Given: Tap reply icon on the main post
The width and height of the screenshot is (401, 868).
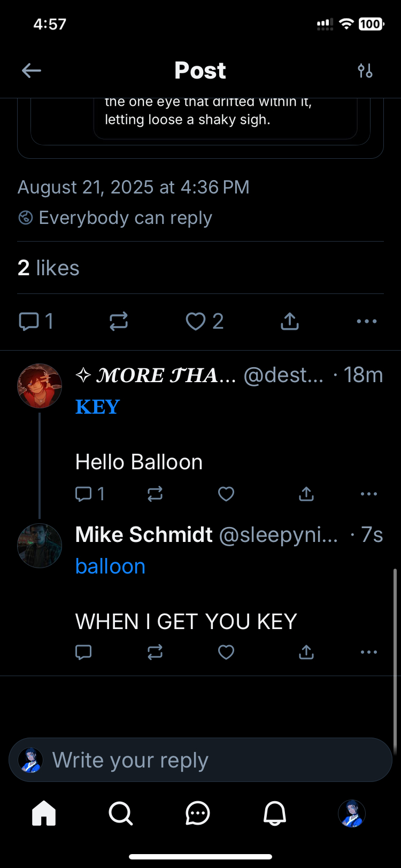Looking at the screenshot, I should 29,321.
